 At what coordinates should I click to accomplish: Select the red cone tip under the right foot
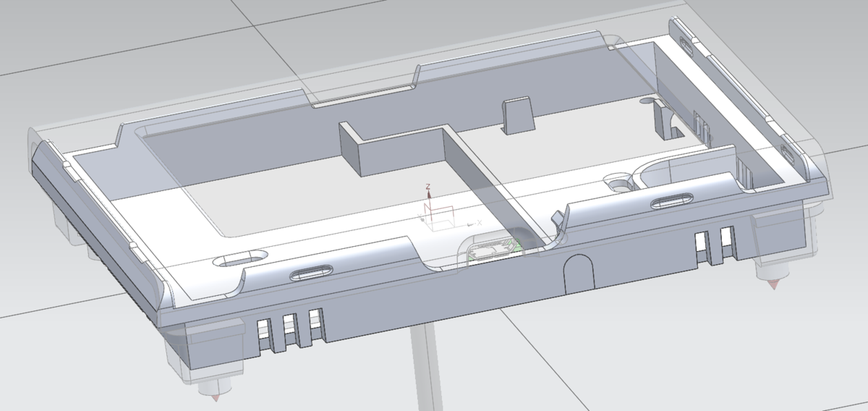tap(773, 284)
